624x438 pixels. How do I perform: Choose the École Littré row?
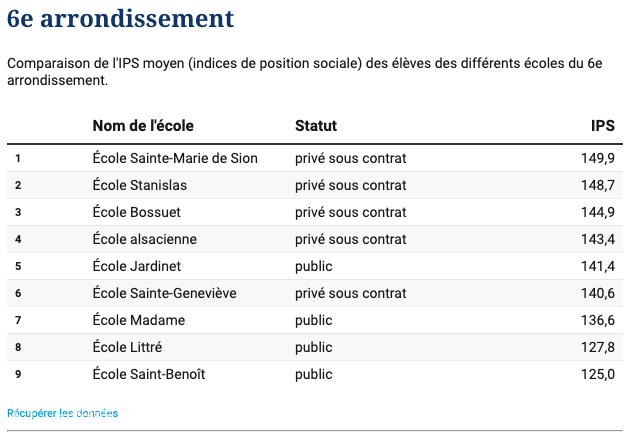tap(315, 348)
